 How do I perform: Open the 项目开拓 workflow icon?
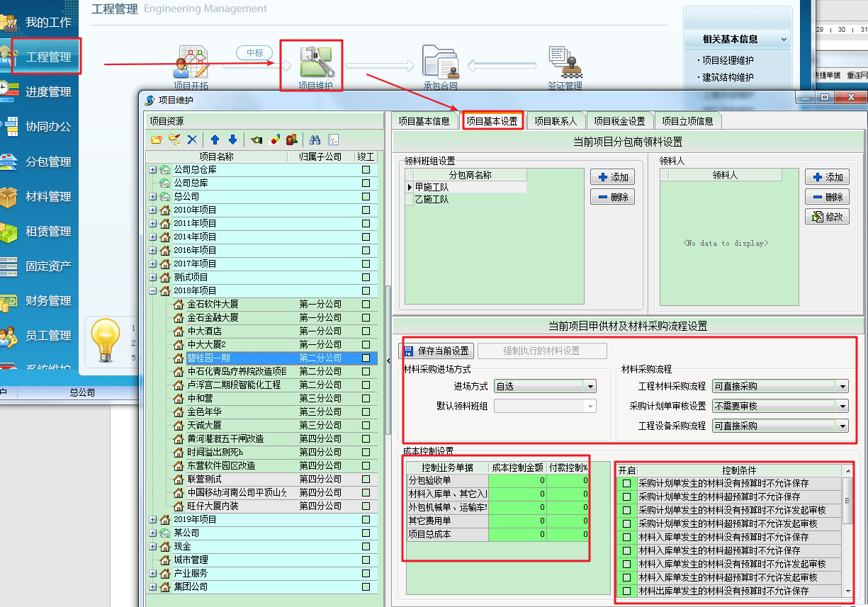(191, 62)
